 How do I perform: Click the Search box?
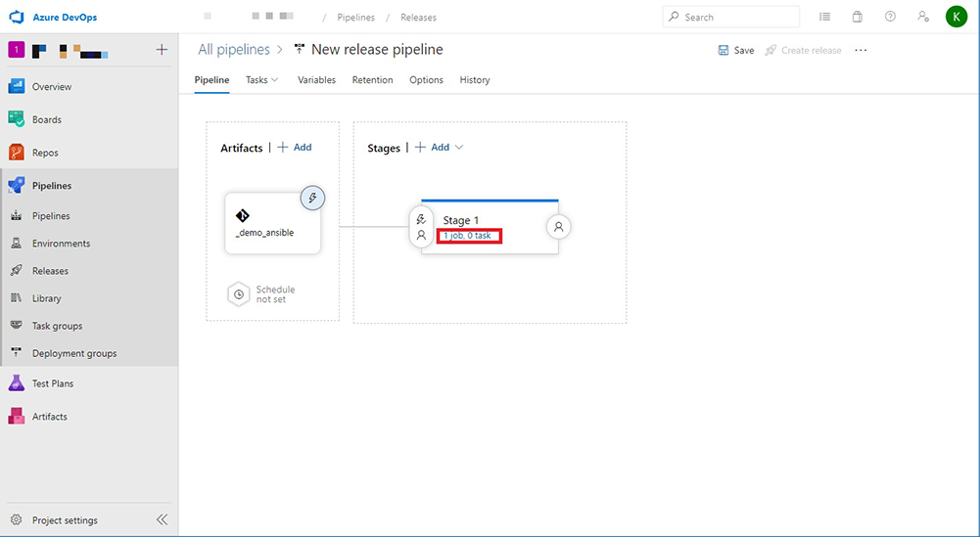(x=730, y=17)
